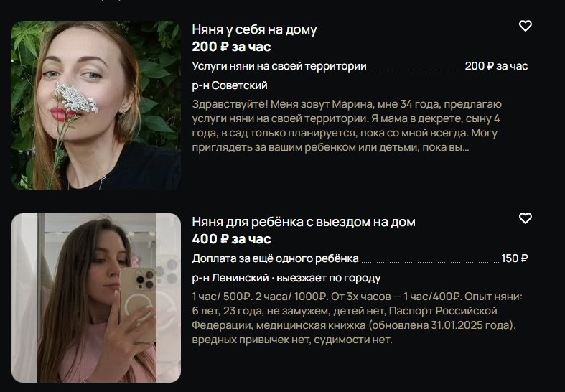The height and width of the screenshot is (392, 565).
Task: Select the 'выезжает по городу' label
Action: (329, 278)
